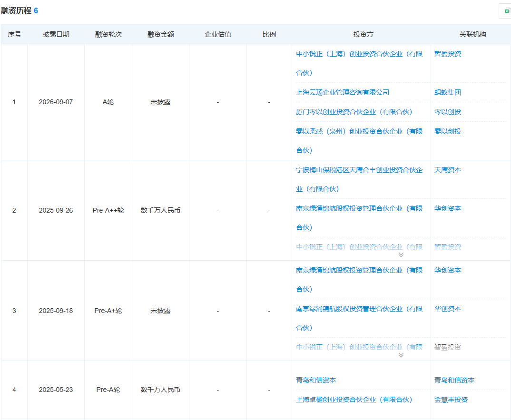Image resolution: width=511 pixels, height=420 pixels.
Task: Select 数千万人民币 amount in Pre-A轮 row
Action: tap(160, 390)
